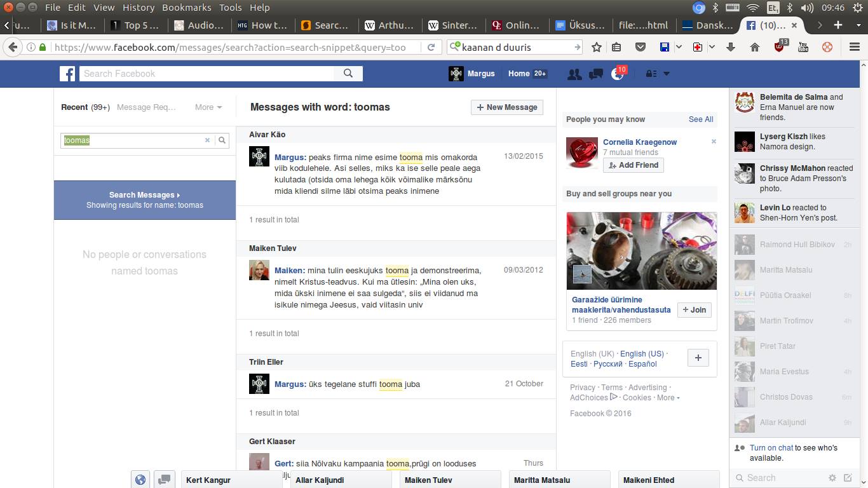
Task: Click the Facebook logo icon
Action: click(x=67, y=74)
